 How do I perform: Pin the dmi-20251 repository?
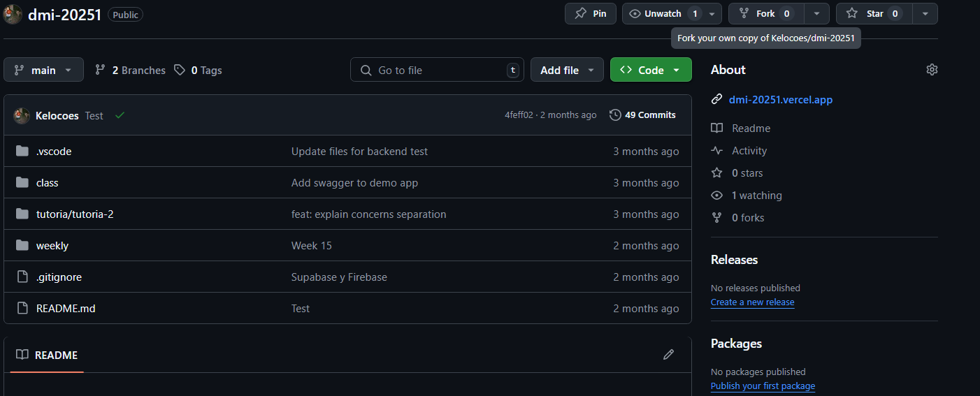point(591,14)
